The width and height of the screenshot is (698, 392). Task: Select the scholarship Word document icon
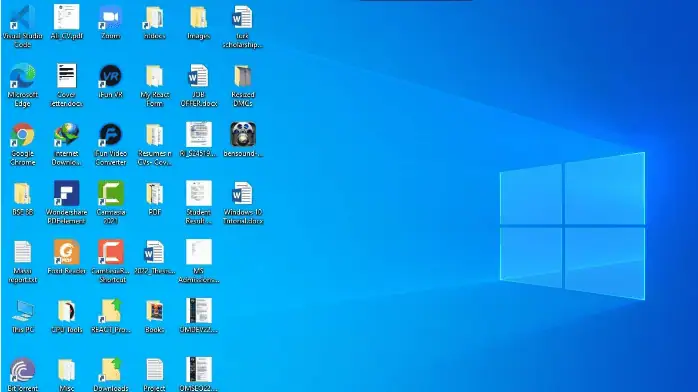point(242,18)
